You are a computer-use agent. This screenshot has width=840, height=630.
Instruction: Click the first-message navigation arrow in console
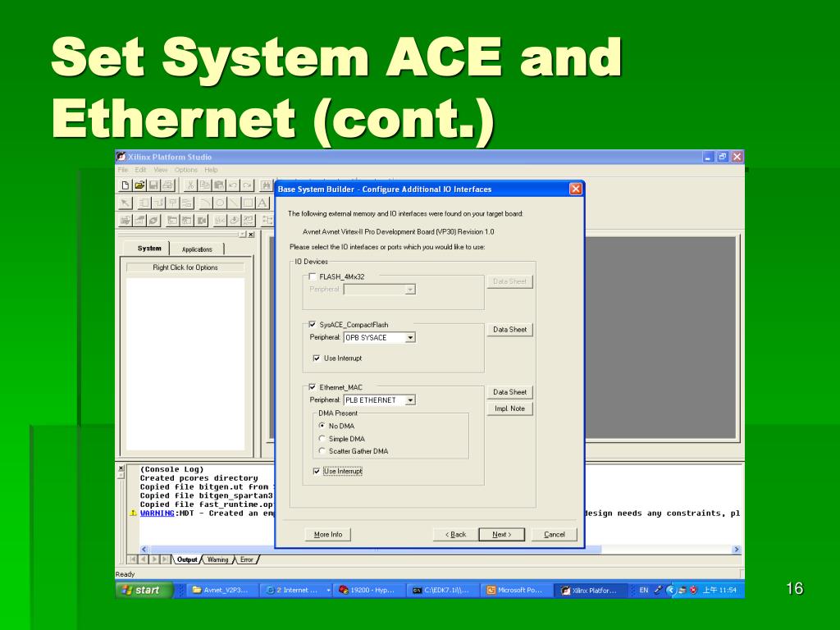pos(131,559)
